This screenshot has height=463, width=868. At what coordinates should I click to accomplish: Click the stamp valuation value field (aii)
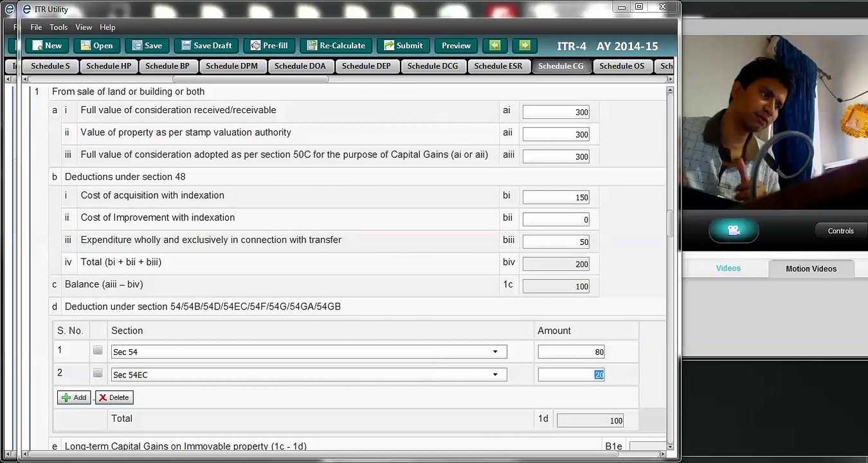(x=556, y=134)
